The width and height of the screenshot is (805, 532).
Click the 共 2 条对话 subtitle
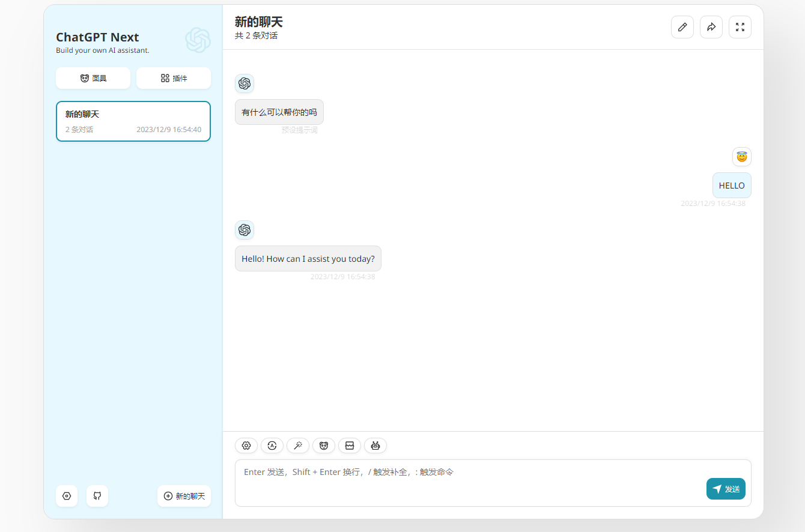point(257,36)
